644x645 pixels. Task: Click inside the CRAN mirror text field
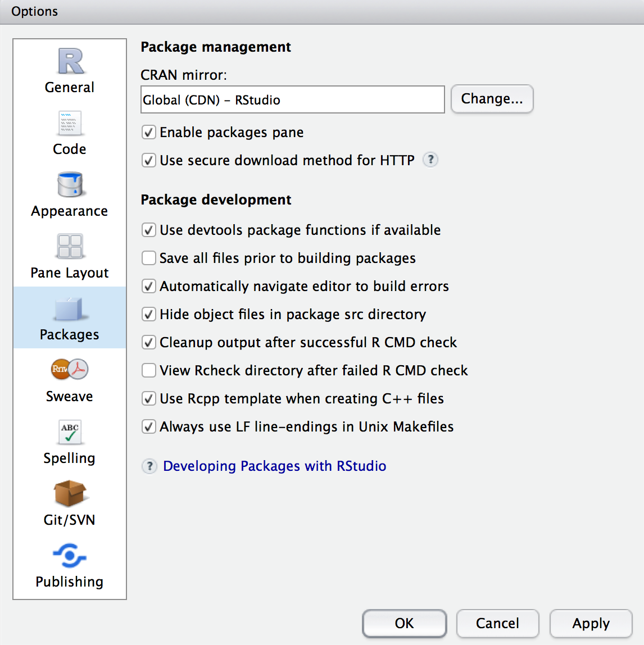tap(292, 99)
